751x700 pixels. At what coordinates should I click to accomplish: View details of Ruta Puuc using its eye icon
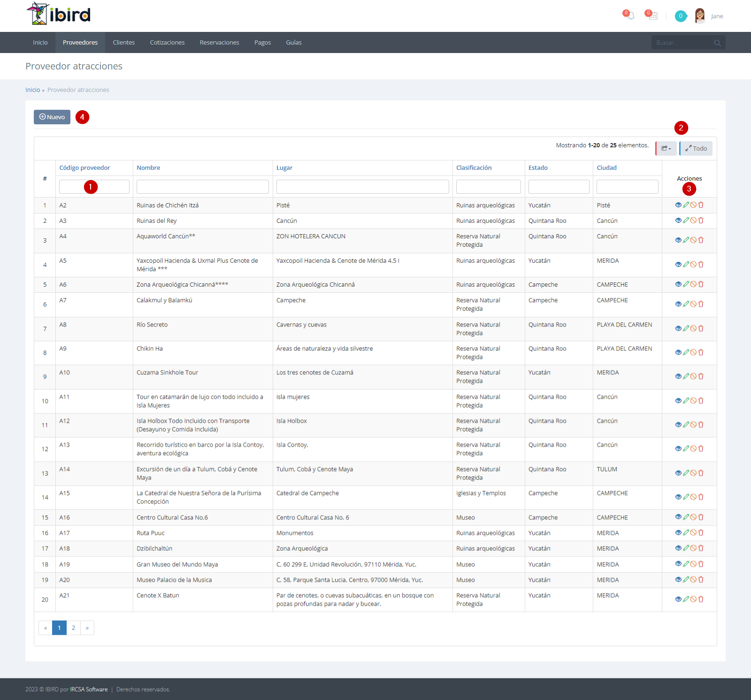click(678, 533)
